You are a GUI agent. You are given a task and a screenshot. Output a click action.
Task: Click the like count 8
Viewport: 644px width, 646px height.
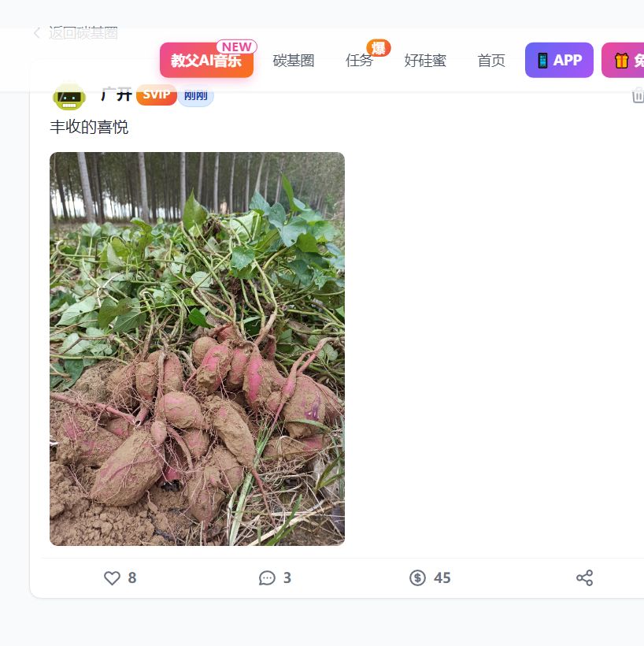[131, 577]
